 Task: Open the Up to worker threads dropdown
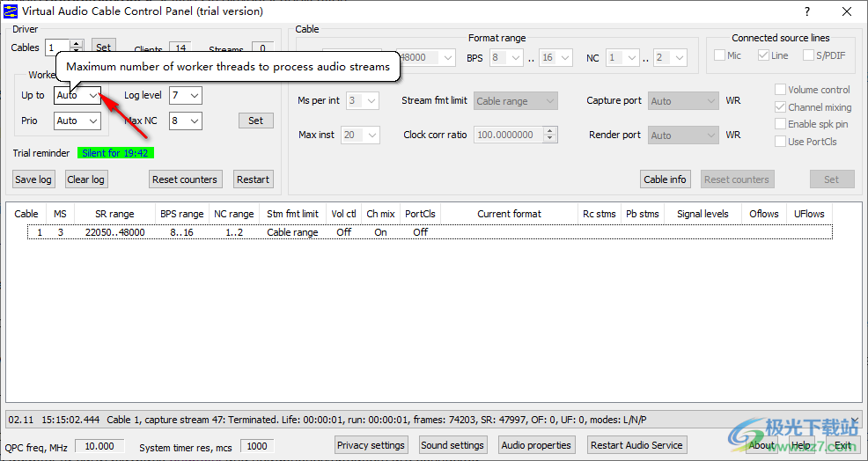(x=92, y=95)
